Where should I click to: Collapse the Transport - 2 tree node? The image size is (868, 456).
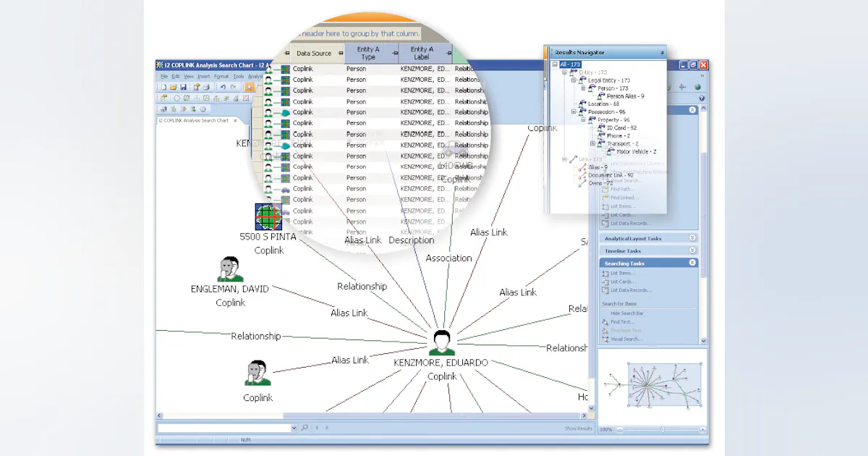(592, 143)
